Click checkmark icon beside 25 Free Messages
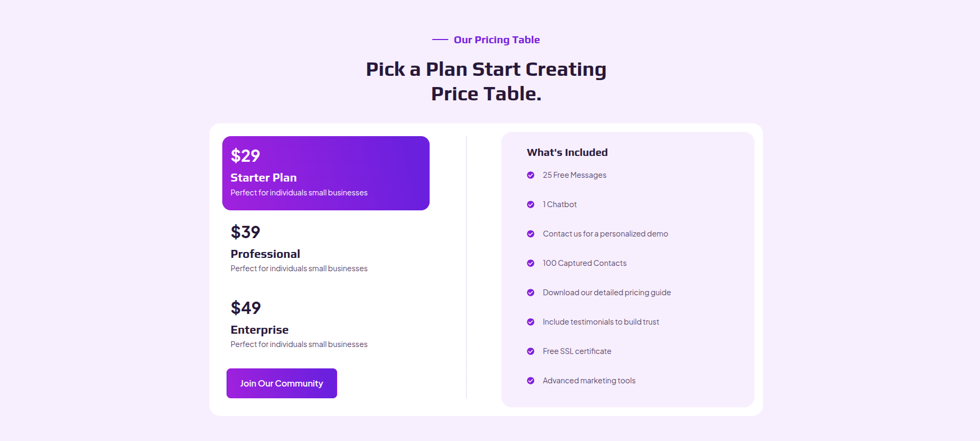This screenshot has height=441, width=980. click(x=531, y=175)
